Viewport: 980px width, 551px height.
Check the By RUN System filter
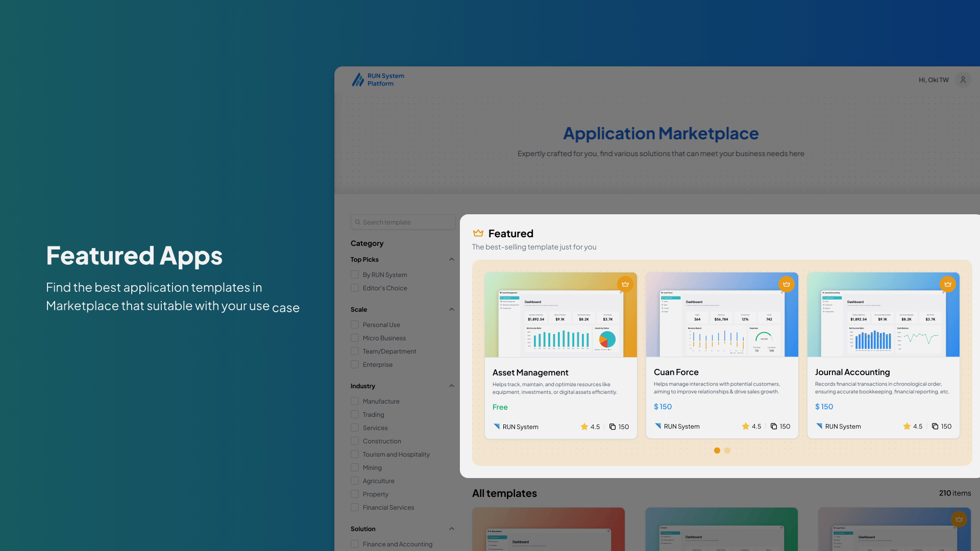355,275
